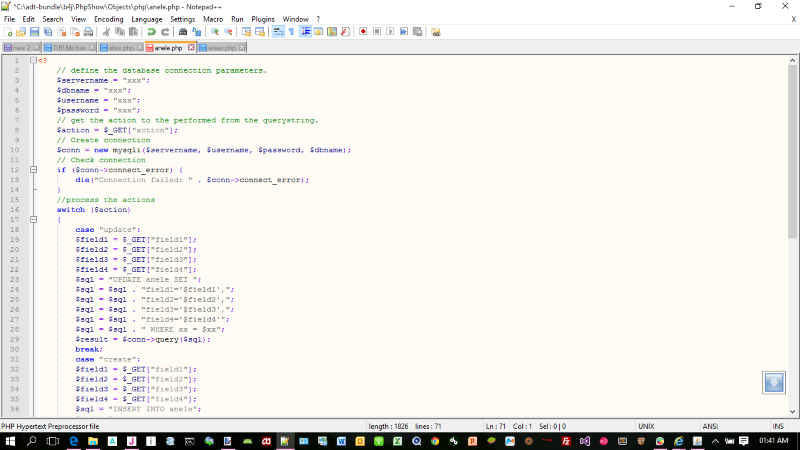This screenshot has width=800, height=450.
Task: Start macro recording with the red record icon
Action: point(363,32)
